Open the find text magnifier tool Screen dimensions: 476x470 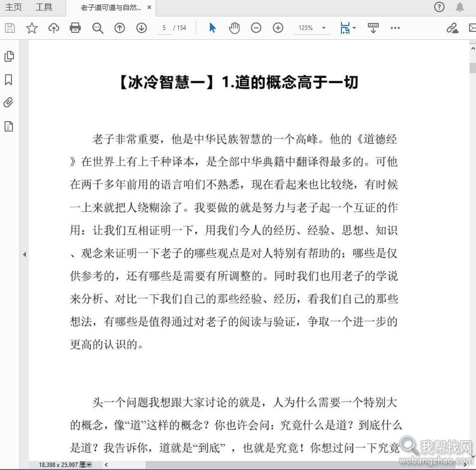click(98, 28)
